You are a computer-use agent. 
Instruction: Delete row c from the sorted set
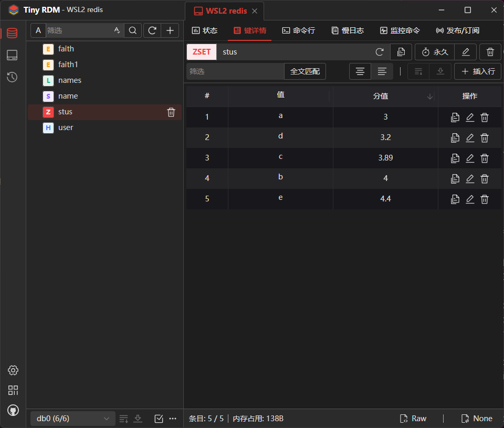coord(485,158)
